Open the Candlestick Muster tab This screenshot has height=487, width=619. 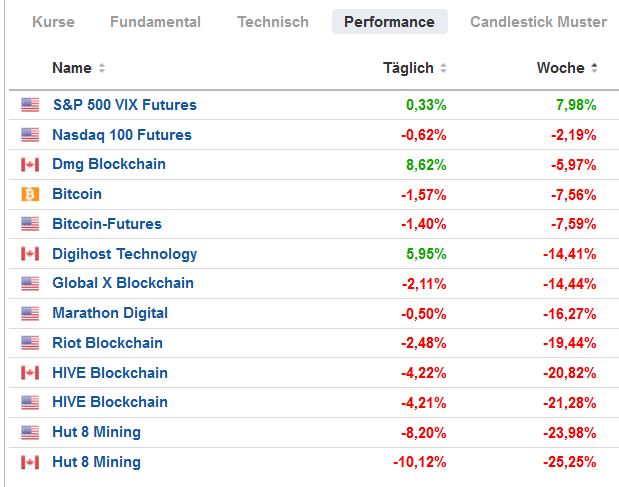[538, 22]
